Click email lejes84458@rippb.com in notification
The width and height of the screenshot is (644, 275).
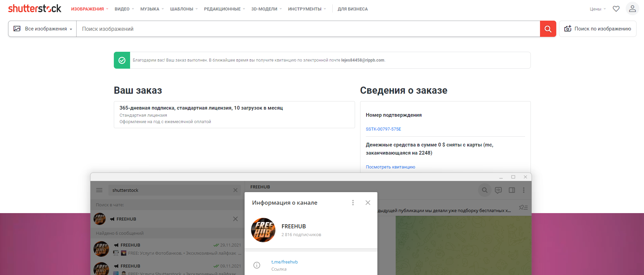point(363,60)
